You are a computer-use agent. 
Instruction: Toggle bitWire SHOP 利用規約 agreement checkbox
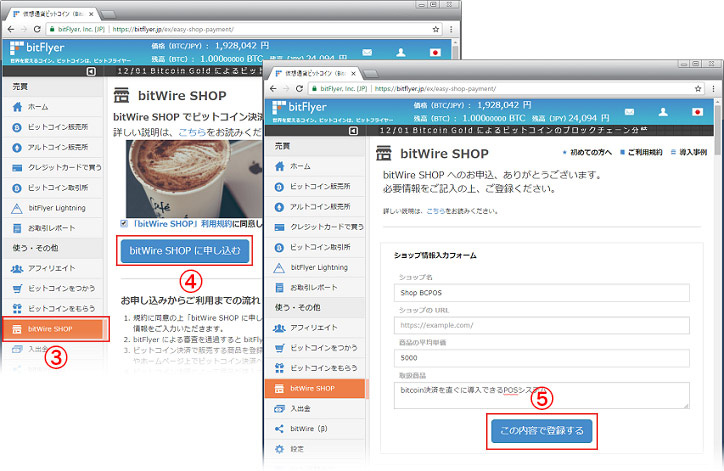click(x=124, y=224)
